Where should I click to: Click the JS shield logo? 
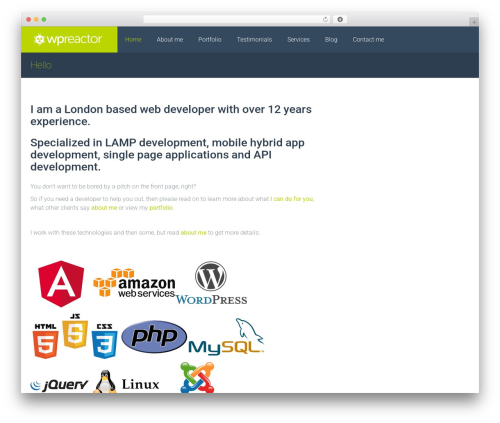point(75,331)
